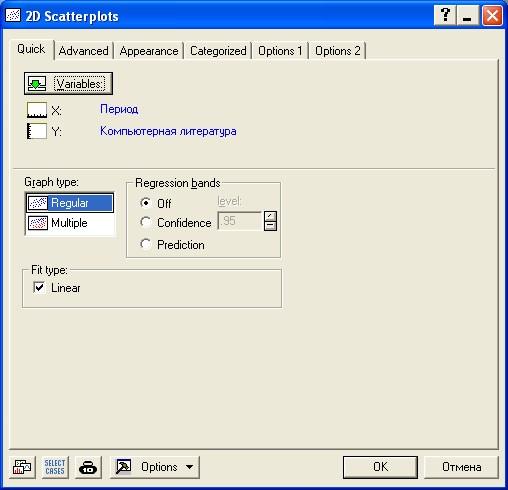Viewport: 508px width, 490px height.
Task: Click the graphs gallery icon at bottom left
Action: point(22,467)
